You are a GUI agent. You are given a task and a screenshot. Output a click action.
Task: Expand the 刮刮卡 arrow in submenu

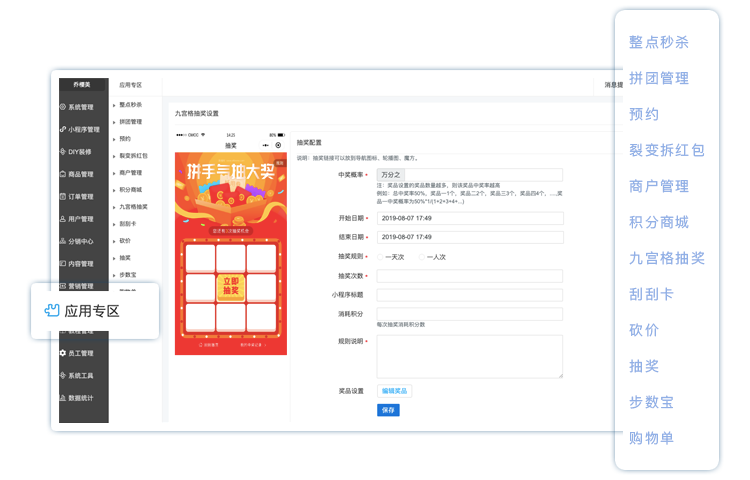[114, 224]
